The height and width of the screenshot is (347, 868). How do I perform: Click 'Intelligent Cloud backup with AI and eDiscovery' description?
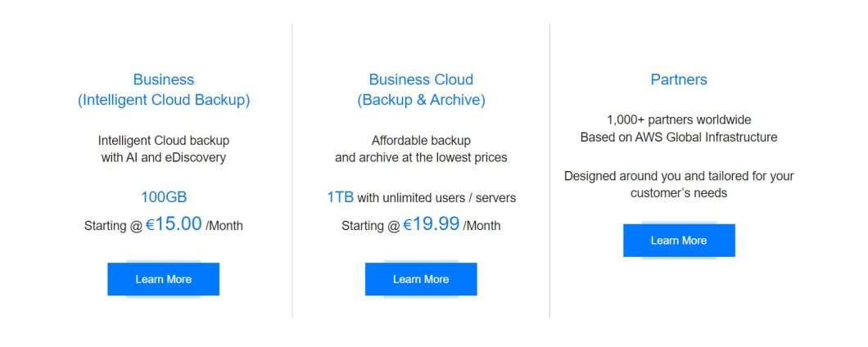164,148
